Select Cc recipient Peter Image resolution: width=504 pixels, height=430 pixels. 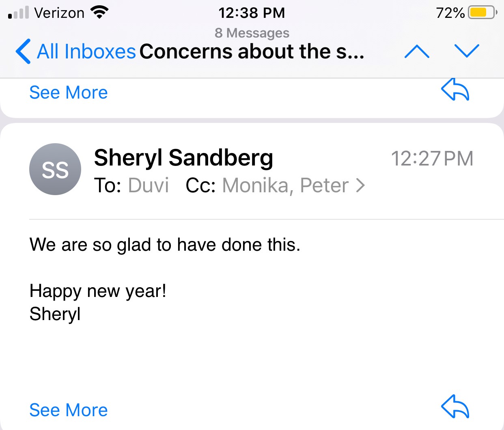(x=324, y=186)
